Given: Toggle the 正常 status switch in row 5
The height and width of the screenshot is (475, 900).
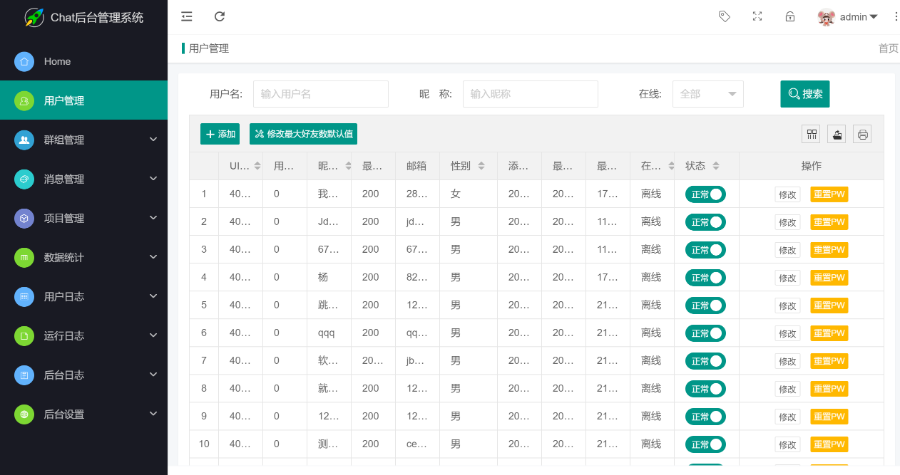Looking at the screenshot, I should coord(705,305).
